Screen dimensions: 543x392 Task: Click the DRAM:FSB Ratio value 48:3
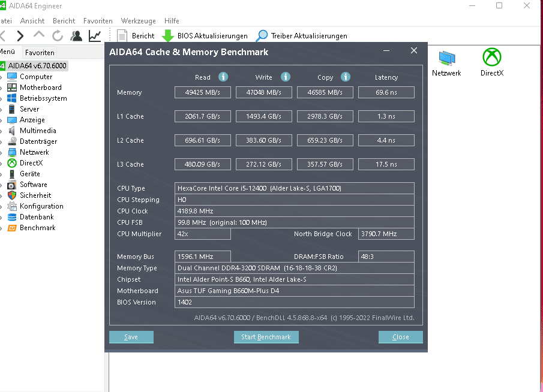pos(386,257)
